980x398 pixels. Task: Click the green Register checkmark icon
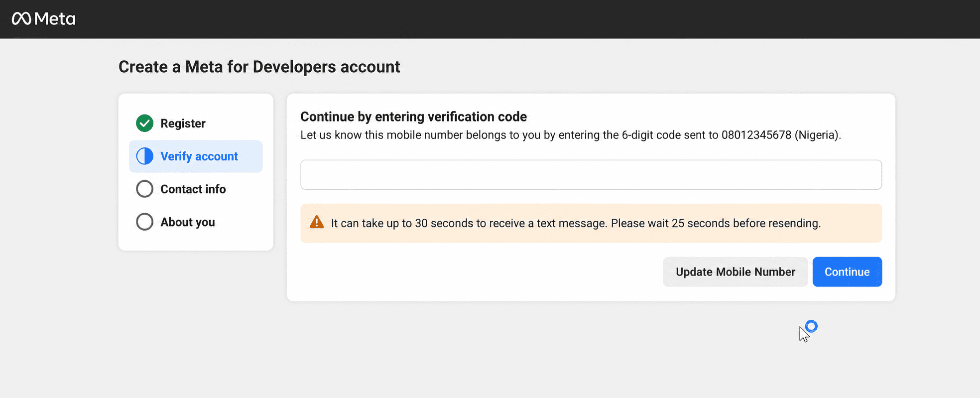tap(144, 123)
